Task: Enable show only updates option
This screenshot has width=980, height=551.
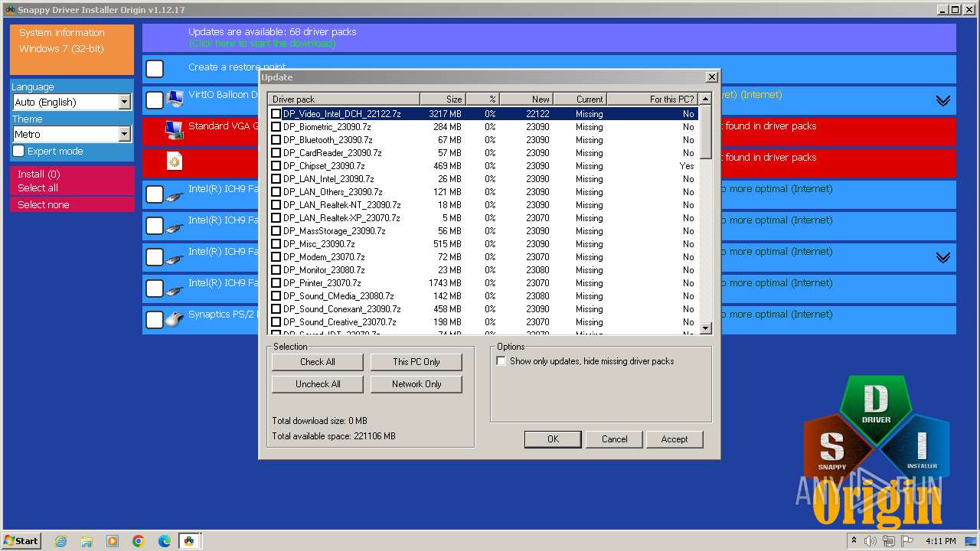Action: click(501, 361)
